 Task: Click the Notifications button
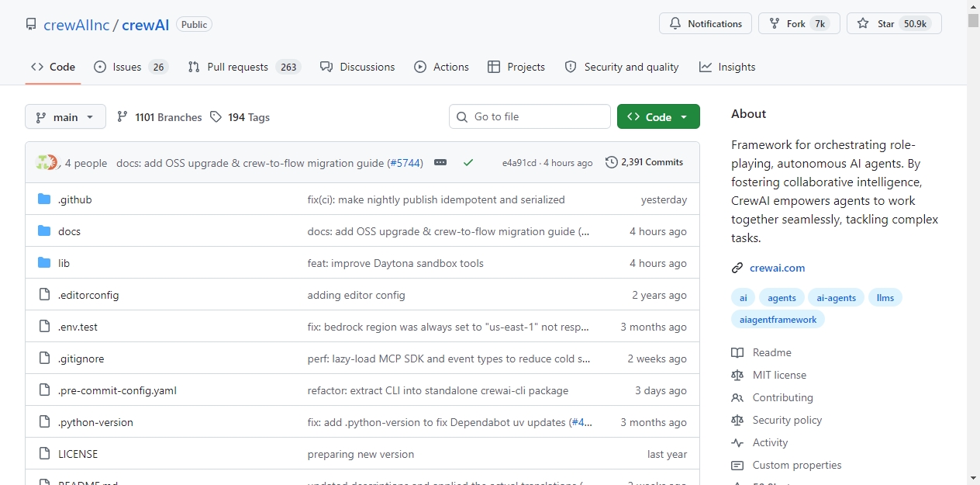tap(706, 24)
